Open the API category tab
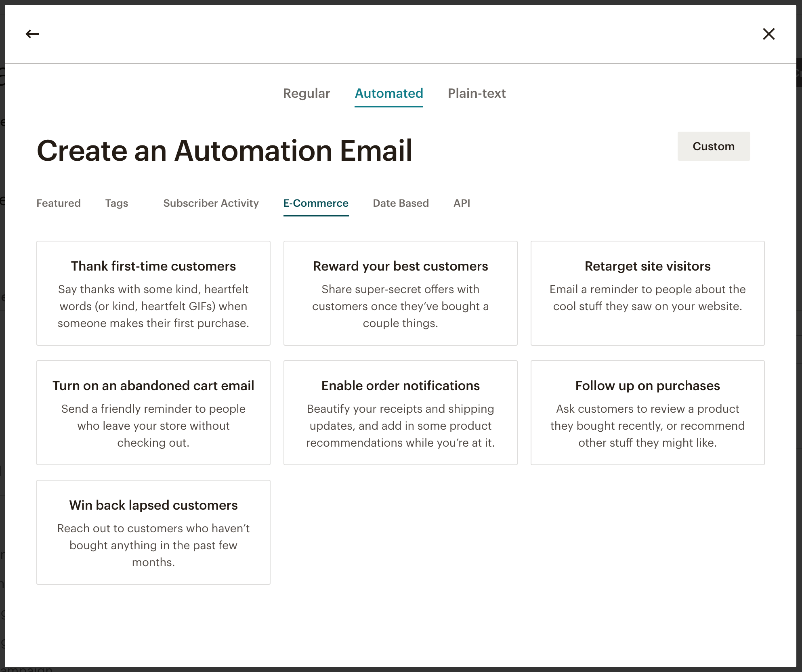The height and width of the screenshot is (672, 802). (x=462, y=203)
